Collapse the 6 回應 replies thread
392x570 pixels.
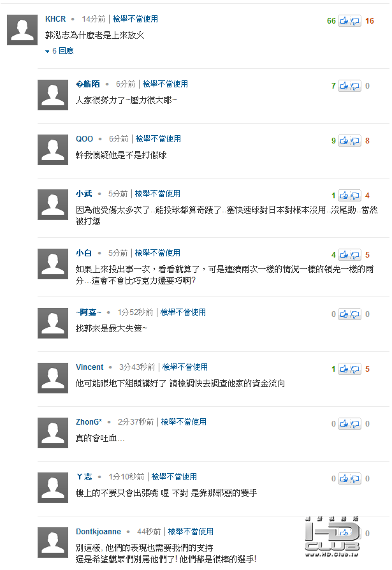pyautogui.click(x=59, y=51)
